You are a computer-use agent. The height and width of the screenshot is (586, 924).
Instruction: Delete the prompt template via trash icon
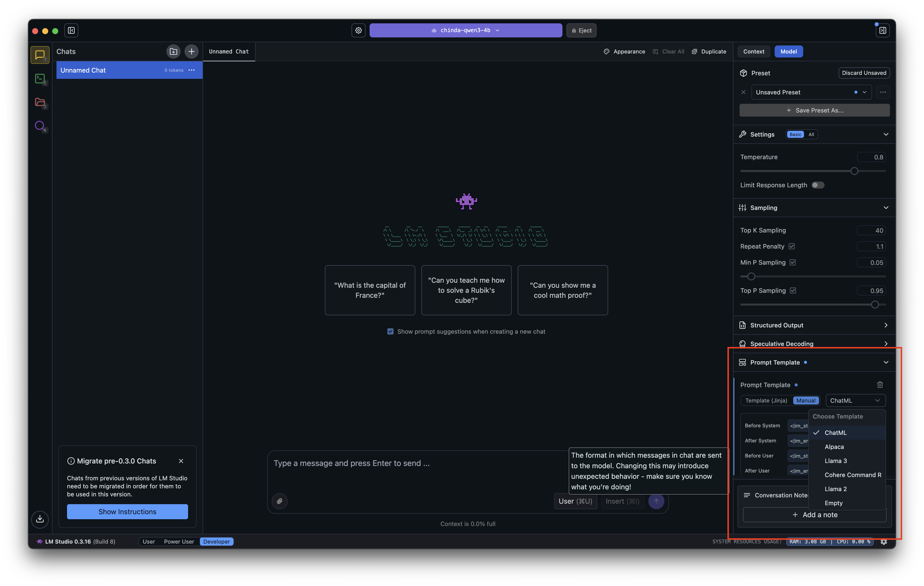tap(880, 385)
